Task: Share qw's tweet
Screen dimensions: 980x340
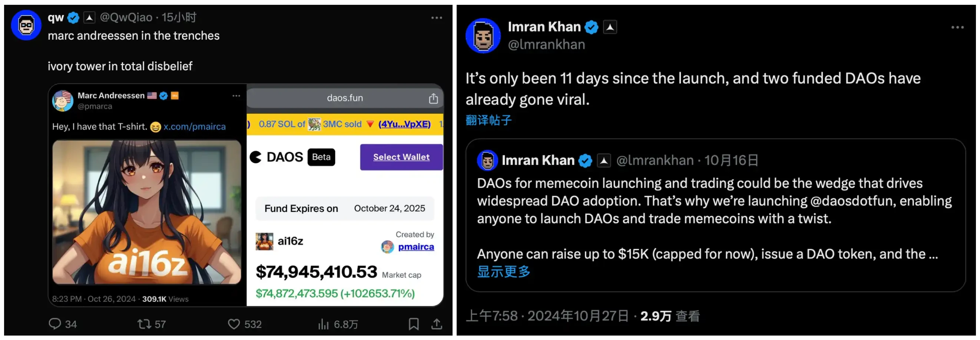Action: pos(437,324)
